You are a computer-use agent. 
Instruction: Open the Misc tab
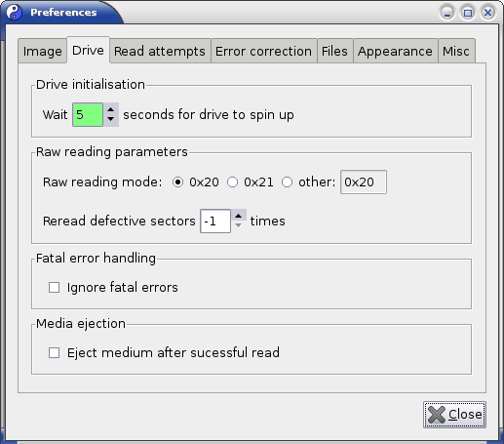[456, 51]
